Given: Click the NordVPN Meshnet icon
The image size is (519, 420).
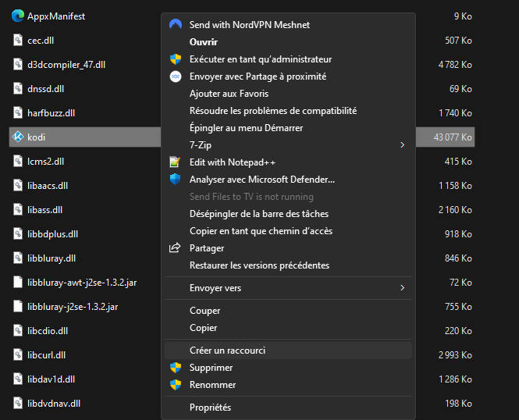Looking at the screenshot, I should tap(176, 24).
